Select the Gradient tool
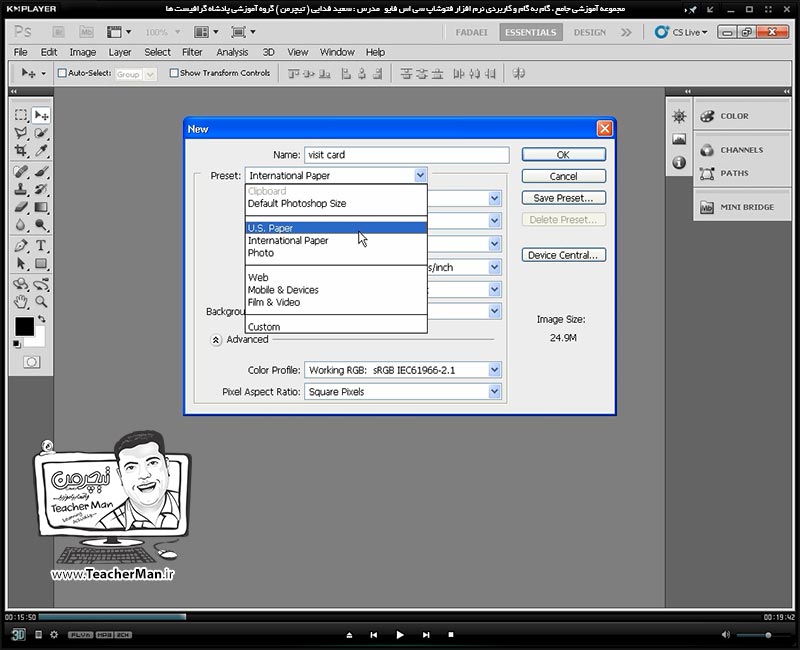This screenshot has width=800, height=650. click(41, 207)
